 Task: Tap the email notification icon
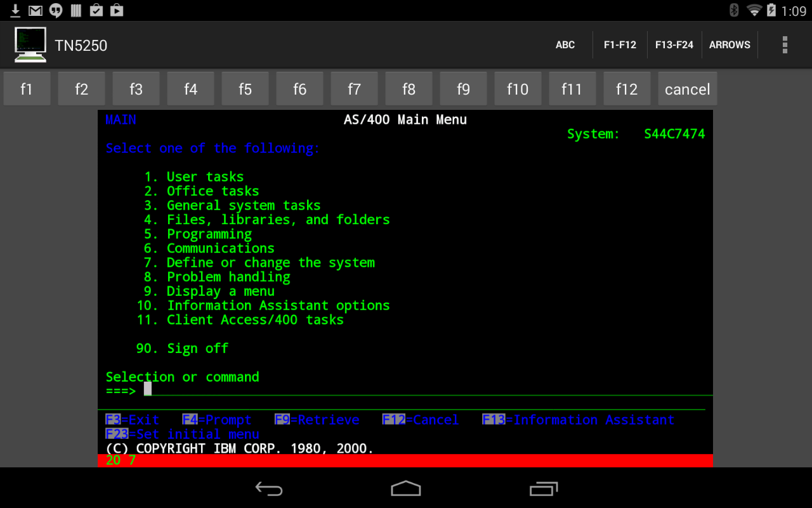(x=35, y=10)
